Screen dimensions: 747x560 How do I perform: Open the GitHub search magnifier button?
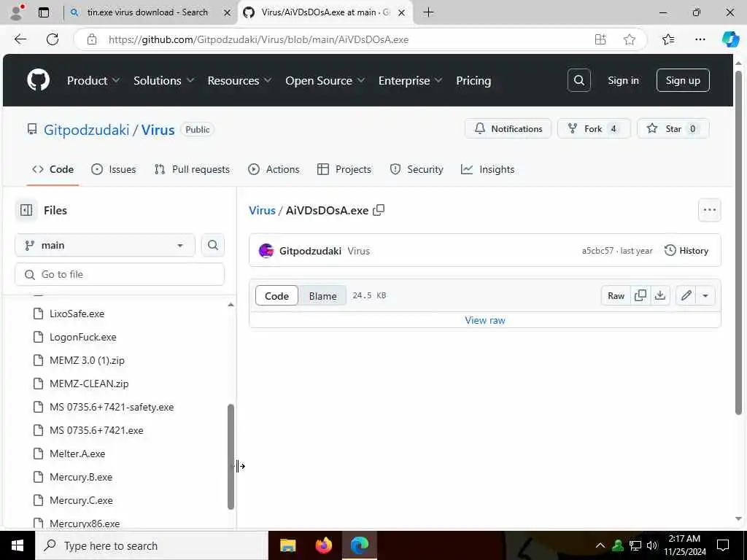tap(578, 80)
